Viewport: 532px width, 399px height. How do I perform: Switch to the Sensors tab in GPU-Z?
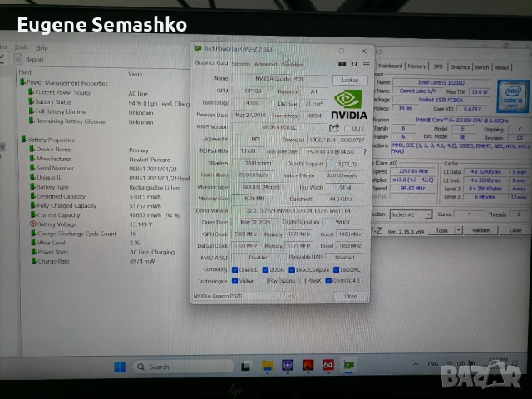coord(241,63)
